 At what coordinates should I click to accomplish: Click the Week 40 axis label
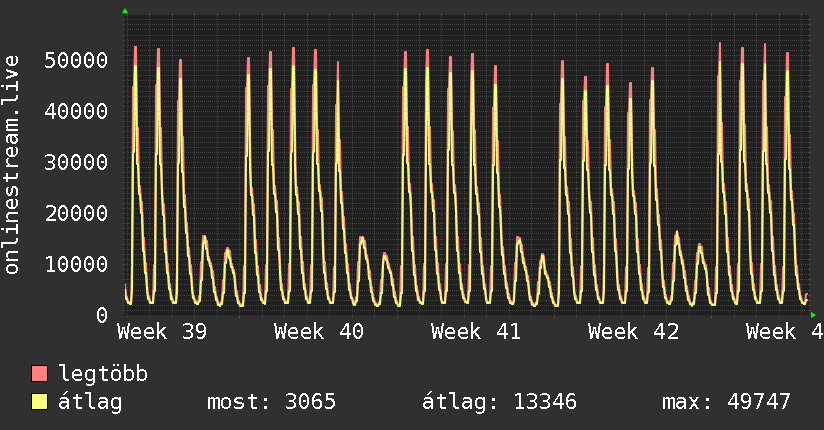click(x=318, y=332)
